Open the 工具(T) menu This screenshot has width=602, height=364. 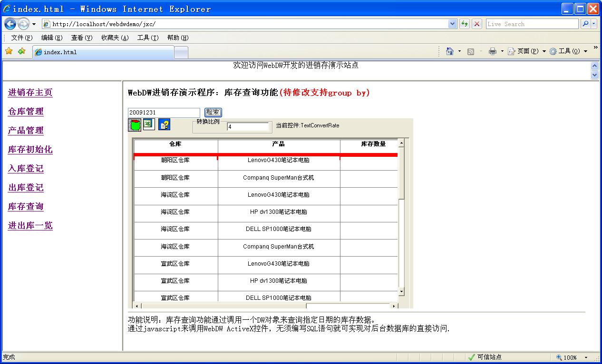(x=148, y=38)
